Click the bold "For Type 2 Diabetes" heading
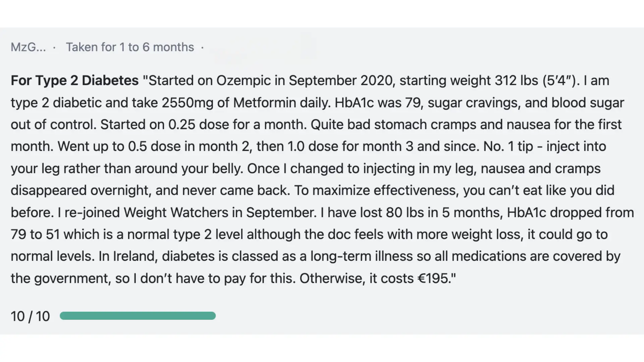 point(74,81)
